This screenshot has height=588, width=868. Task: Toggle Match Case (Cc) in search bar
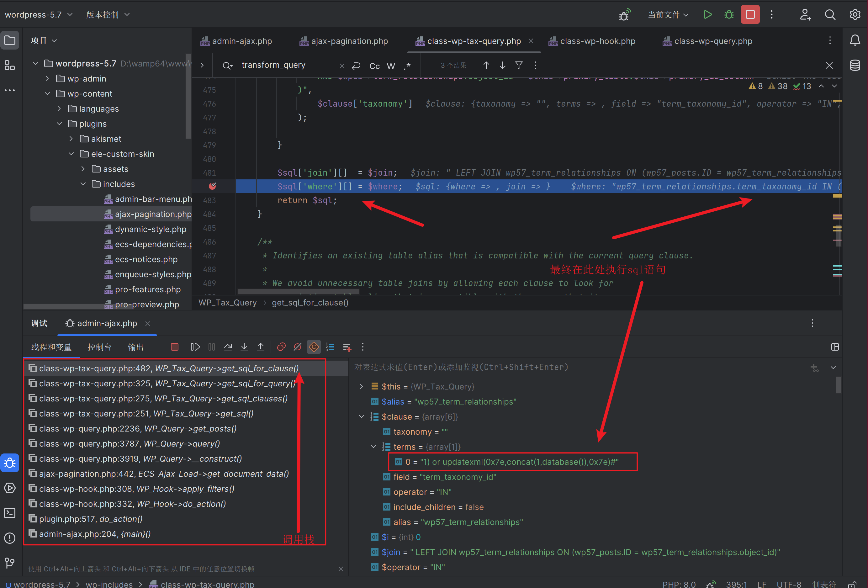[374, 66]
